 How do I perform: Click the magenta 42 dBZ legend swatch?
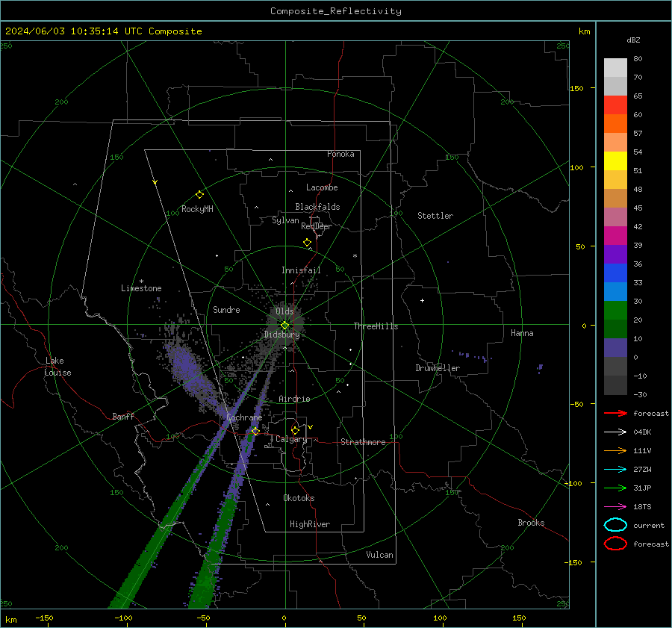pos(615,235)
